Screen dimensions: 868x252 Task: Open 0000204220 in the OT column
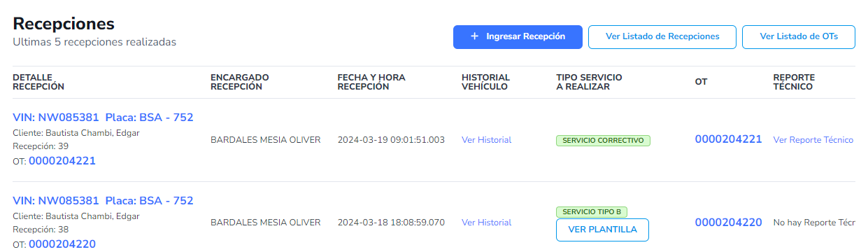(728, 223)
